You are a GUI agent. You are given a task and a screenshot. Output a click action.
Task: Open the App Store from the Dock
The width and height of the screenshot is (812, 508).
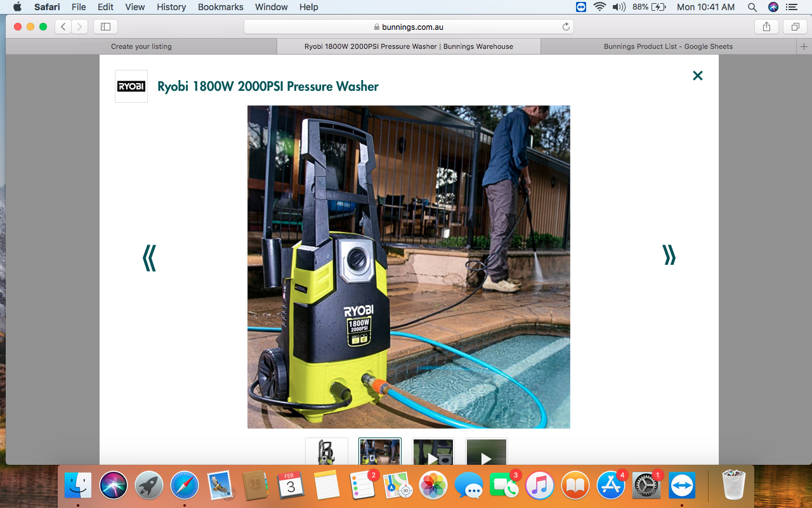[611, 486]
